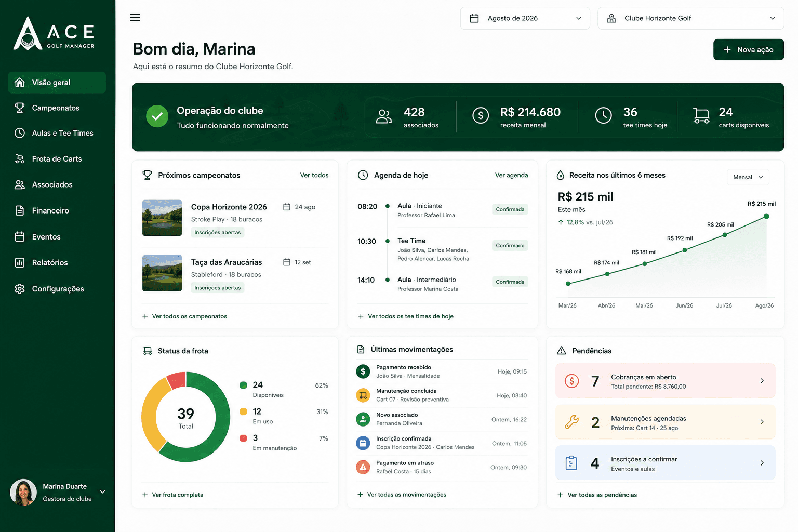
Task: Click the green Disponíveis legend swatch
Action: coord(243,385)
